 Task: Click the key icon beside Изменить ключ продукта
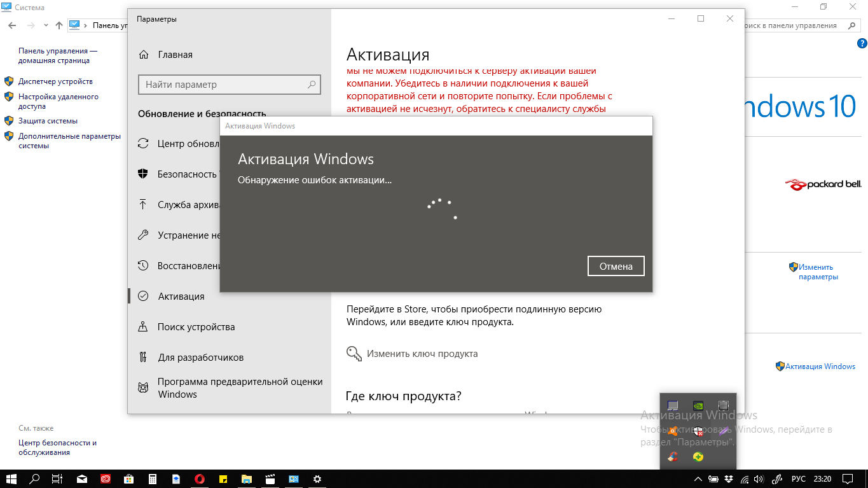(x=354, y=354)
